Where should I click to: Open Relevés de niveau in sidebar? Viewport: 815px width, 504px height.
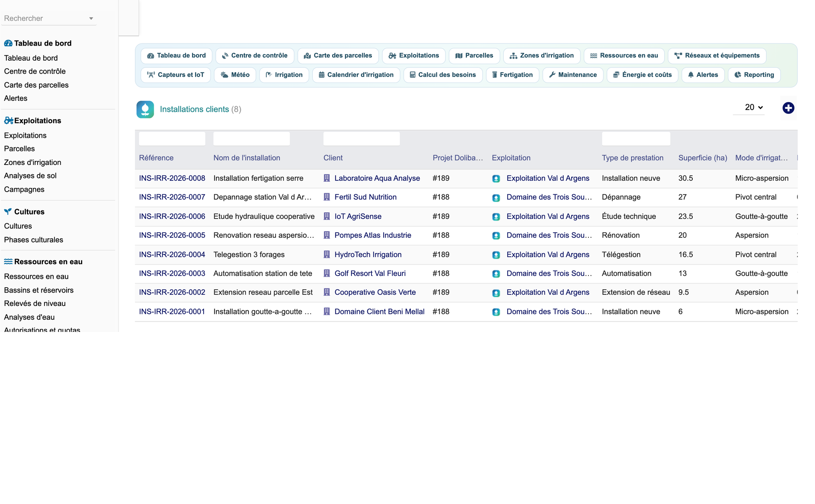(35, 303)
